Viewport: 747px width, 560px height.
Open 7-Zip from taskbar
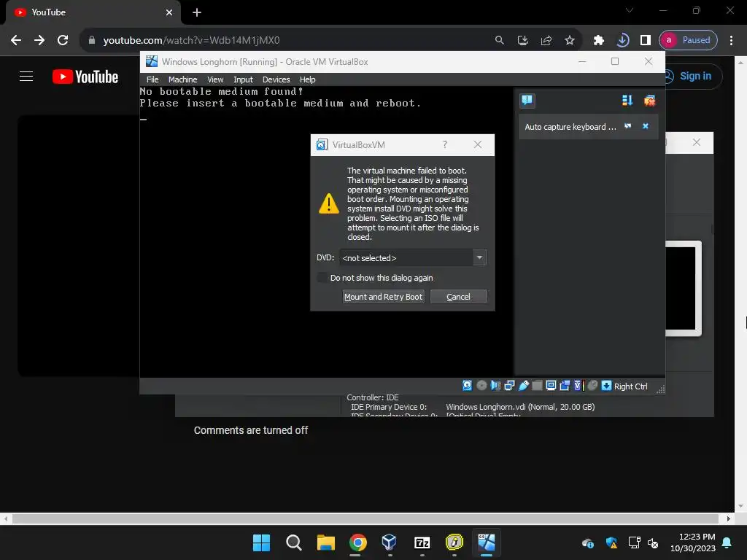click(x=422, y=542)
